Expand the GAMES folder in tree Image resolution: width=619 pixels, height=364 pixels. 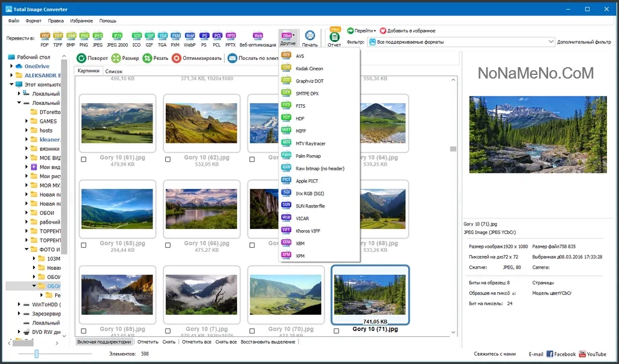pyautogui.click(x=26, y=121)
